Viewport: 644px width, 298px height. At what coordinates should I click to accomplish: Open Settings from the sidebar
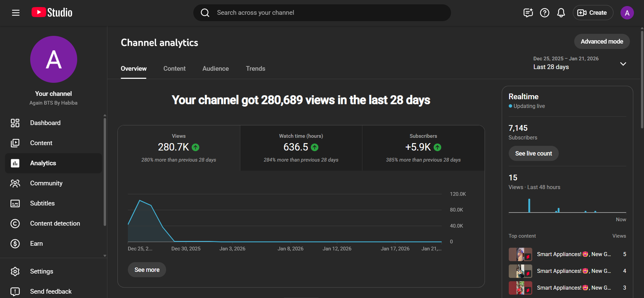tap(41, 272)
